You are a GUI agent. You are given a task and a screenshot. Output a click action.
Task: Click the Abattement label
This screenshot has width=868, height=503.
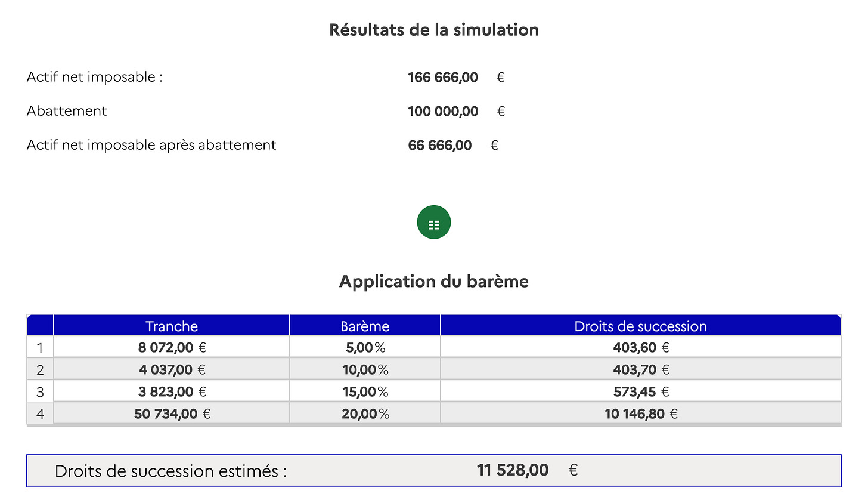(x=67, y=111)
